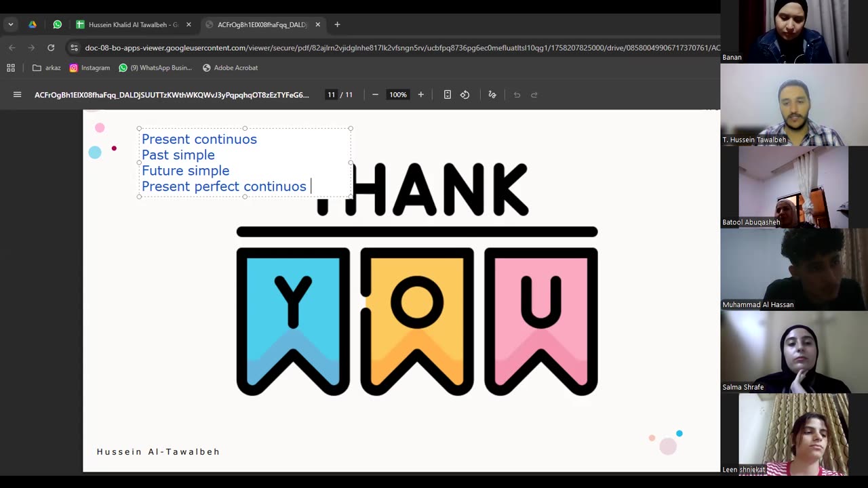Open the Instagram bookmark

tap(90, 68)
